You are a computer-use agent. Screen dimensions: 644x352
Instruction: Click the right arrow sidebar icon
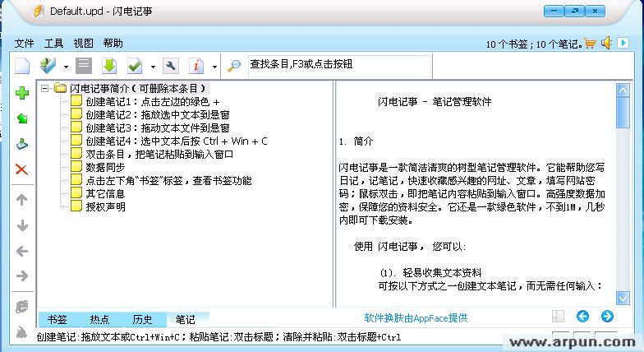(22, 276)
